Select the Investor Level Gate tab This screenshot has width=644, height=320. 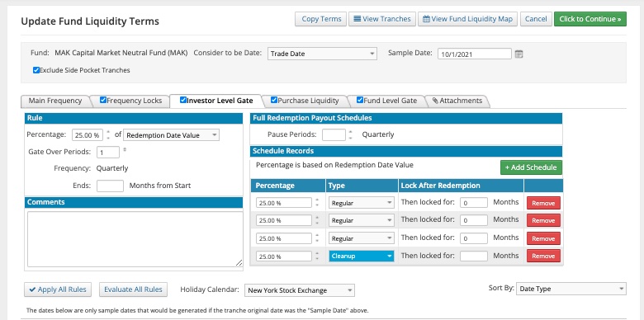[220, 101]
